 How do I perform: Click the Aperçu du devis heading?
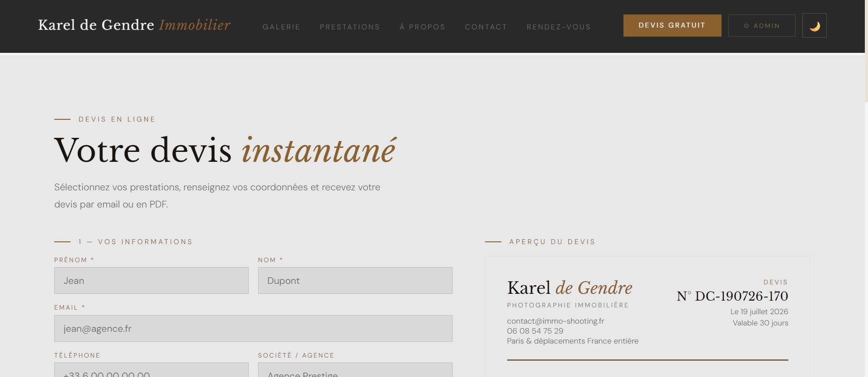pos(552,242)
